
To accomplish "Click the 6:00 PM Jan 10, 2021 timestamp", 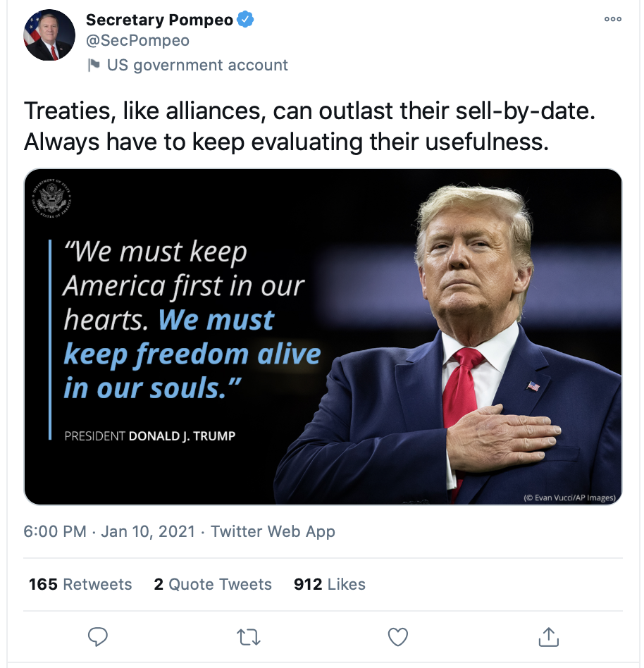I will tap(109, 531).
